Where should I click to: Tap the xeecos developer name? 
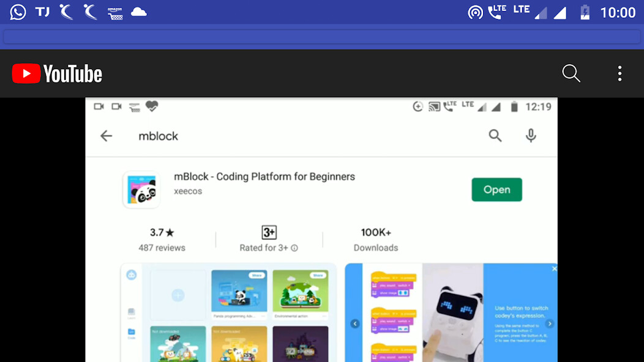coord(188,191)
